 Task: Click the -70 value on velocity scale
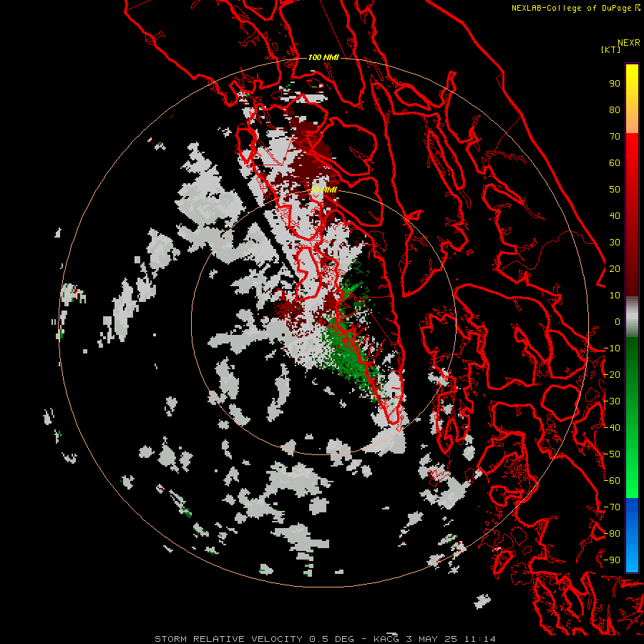612,507
